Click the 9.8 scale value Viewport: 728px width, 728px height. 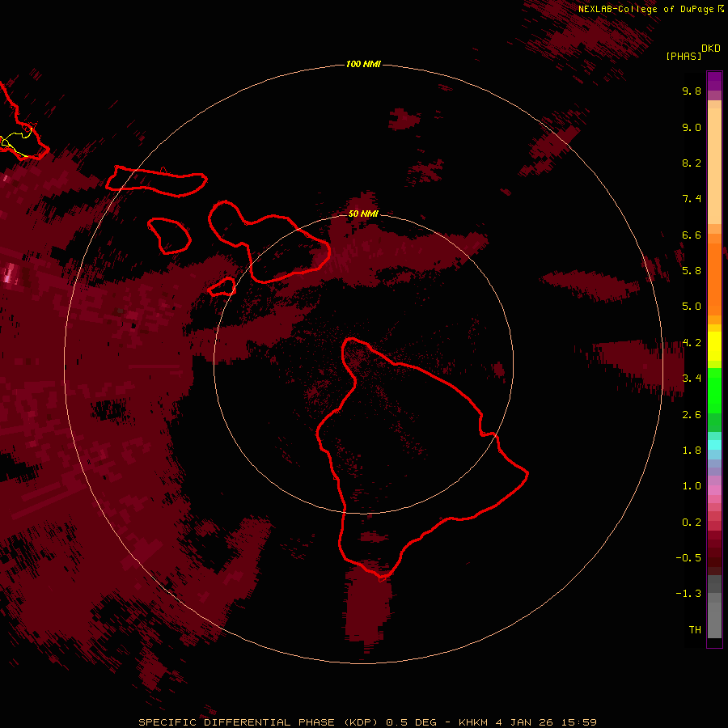click(x=692, y=91)
